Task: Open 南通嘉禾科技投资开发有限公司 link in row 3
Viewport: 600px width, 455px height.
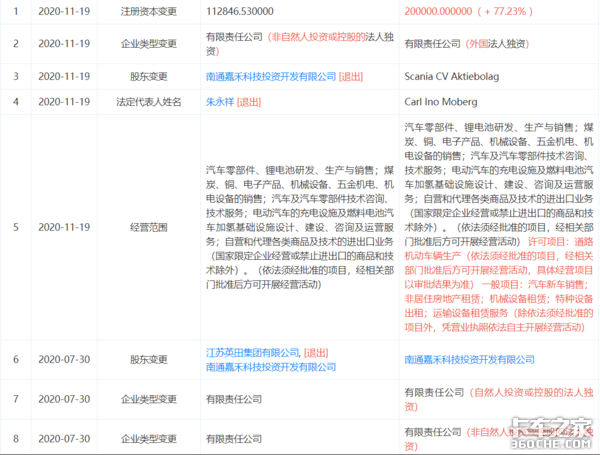Action: [271, 77]
